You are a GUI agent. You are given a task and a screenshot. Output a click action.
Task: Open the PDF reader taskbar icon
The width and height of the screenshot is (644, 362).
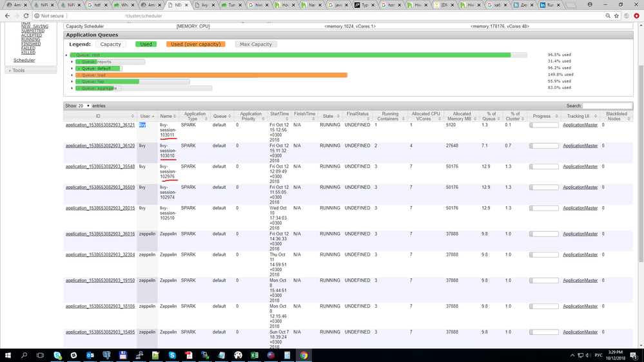pos(188,355)
